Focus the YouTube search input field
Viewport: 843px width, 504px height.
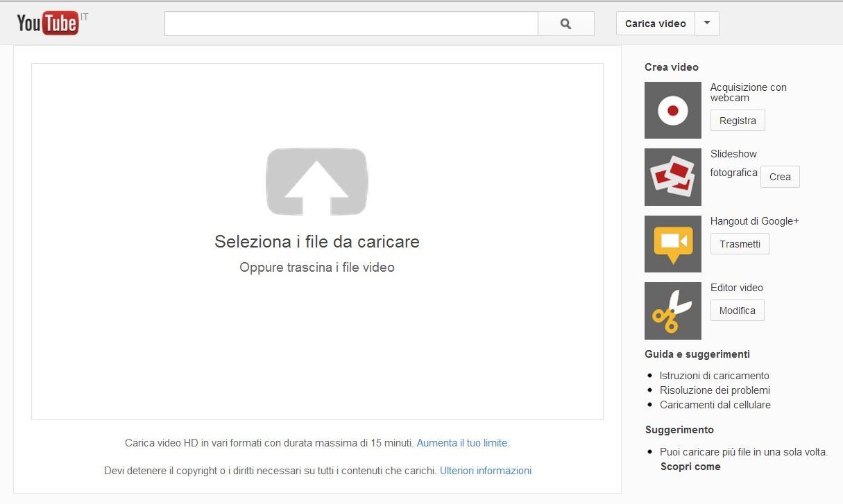(x=351, y=24)
